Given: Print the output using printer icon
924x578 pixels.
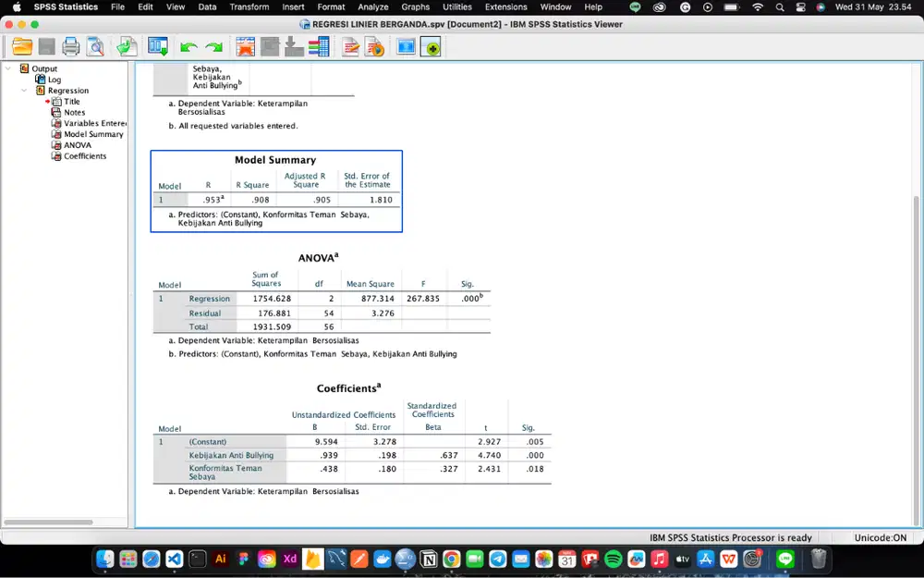Looking at the screenshot, I should [71, 46].
